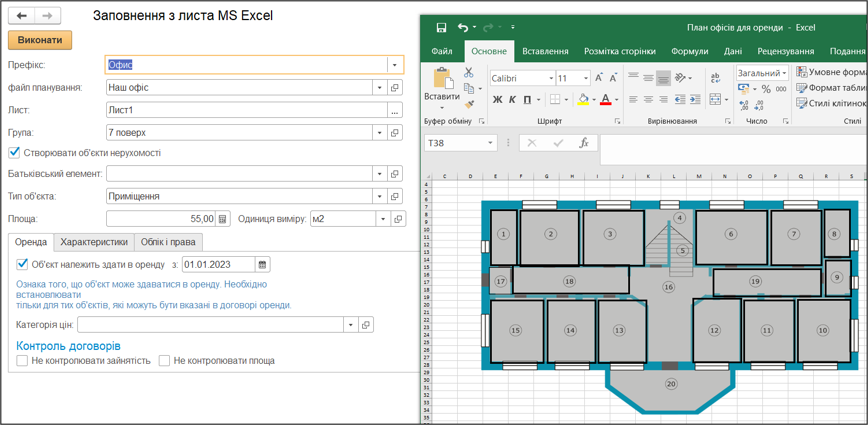
Task: Open Тип об'єкта dropdown
Action: (380, 196)
